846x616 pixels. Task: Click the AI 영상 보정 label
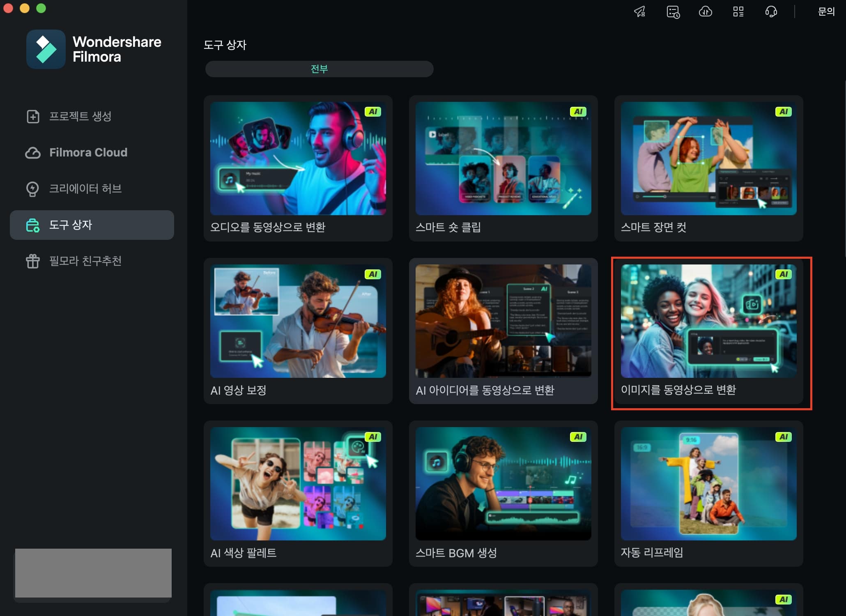click(x=238, y=390)
